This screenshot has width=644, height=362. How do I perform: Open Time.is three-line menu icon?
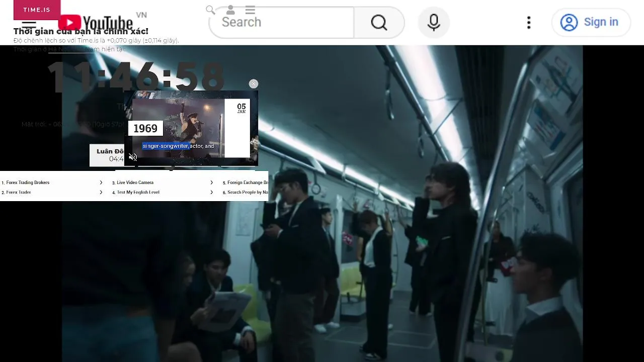point(250,10)
